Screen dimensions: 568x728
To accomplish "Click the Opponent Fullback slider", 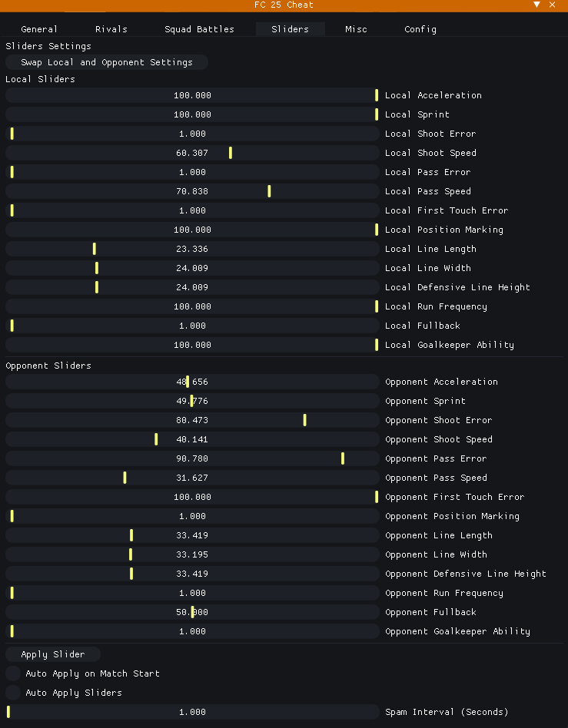I will [x=192, y=612].
